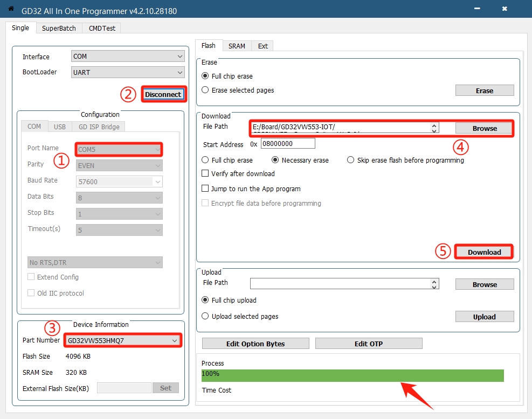Screen dimensions: 532x419
Task: Toggle Jump to run the App program
Action: [205, 189]
